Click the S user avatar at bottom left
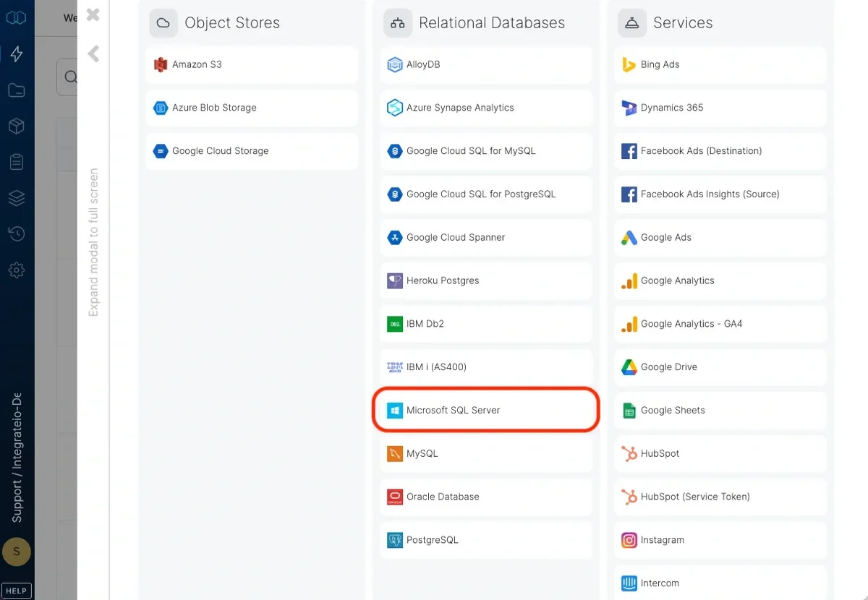Screen dimensions: 868x600 click(16, 552)
